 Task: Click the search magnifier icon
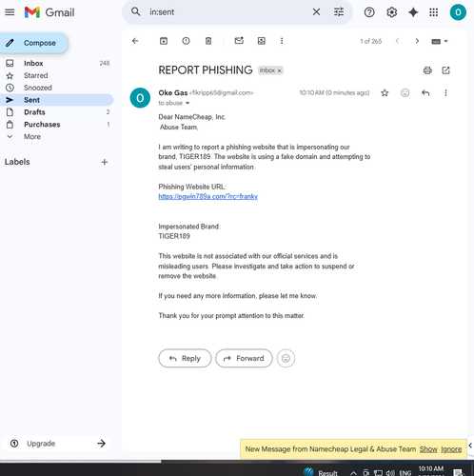pyautogui.click(x=136, y=12)
